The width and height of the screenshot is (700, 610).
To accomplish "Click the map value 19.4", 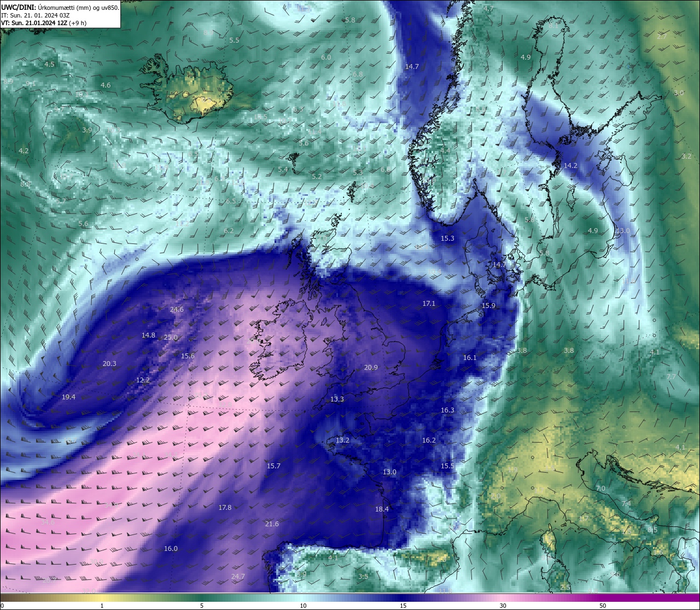I will (68, 397).
